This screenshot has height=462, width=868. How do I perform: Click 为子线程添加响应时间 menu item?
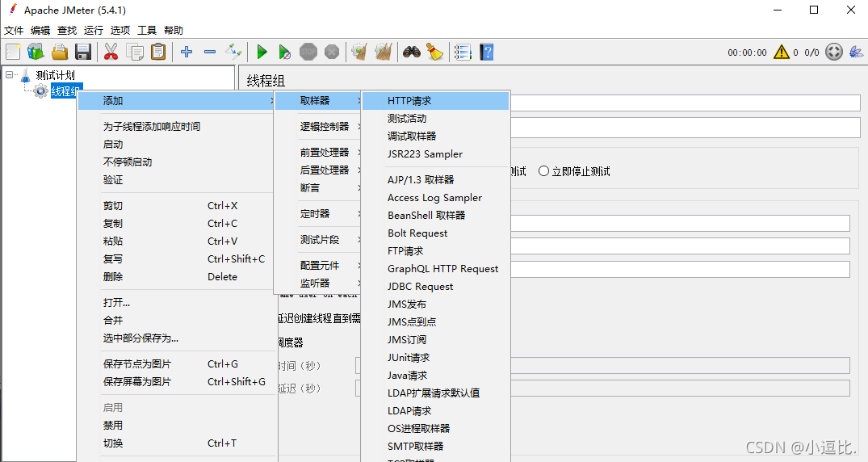pyautogui.click(x=177, y=126)
